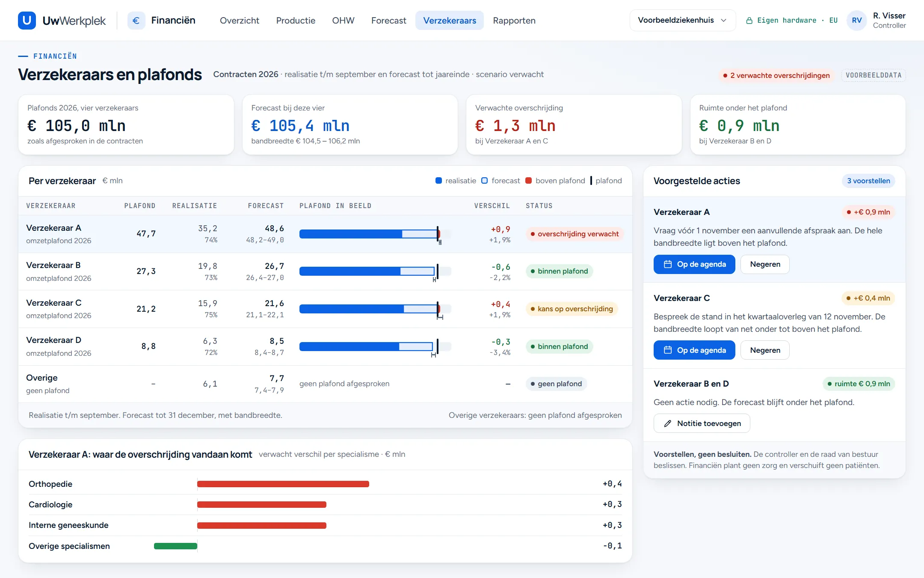Click the Cardiologie row label
The image size is (924, 578).
[x=50, y=504]
